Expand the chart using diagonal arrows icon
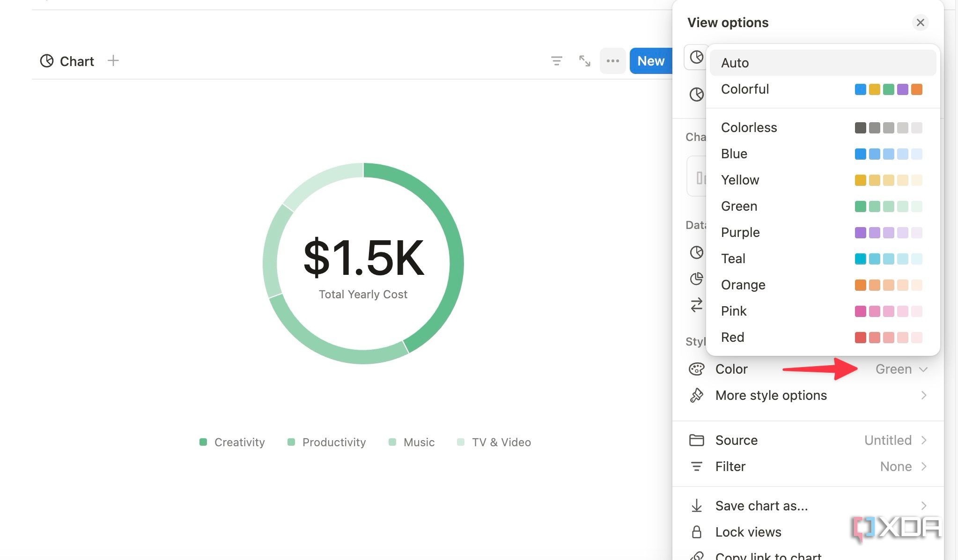958x560 pixels. pyautogui.click(x=584, y=60)
